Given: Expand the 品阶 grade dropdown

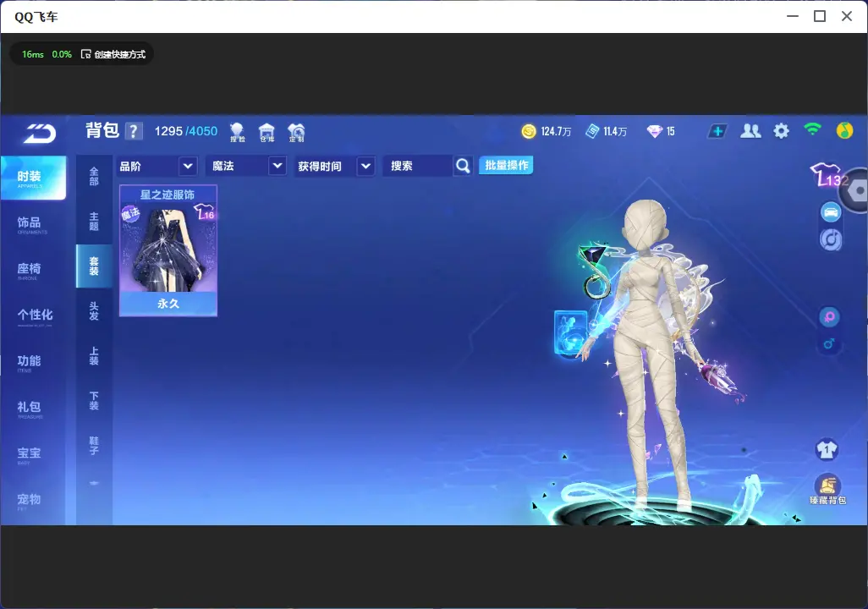Looking at the screenshot, I should [157, 166].
